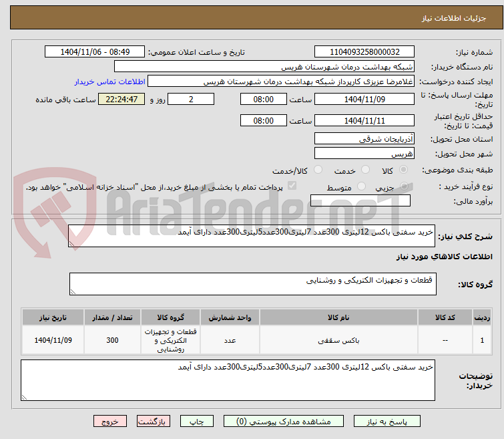
Task: Click response deadline time field 08:00
Action: [x=264, y=99]
